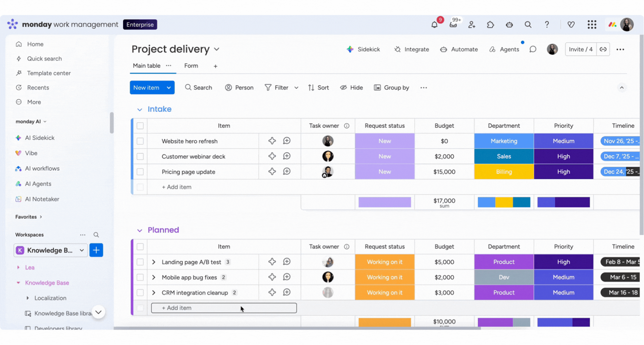Open the help question mark icon

point(547,25)
